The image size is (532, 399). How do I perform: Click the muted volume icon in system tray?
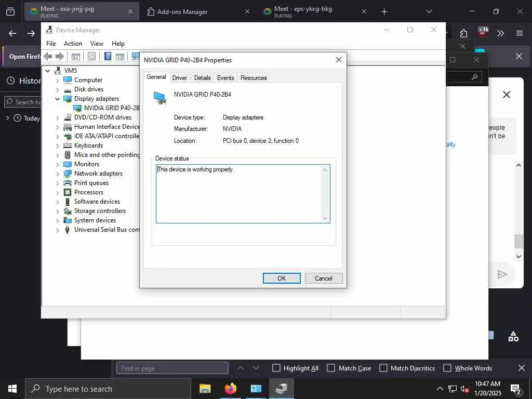click(464, 389)
